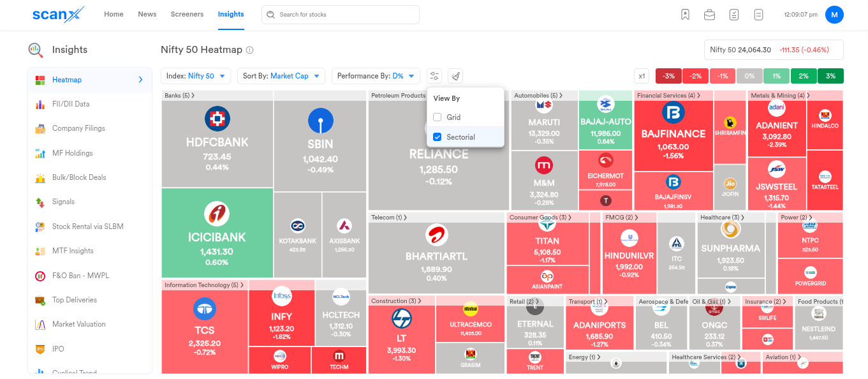Select the BHARTIARTL tile
The height and width of the screenshot is (379, 868).
(x=436, y=258)
